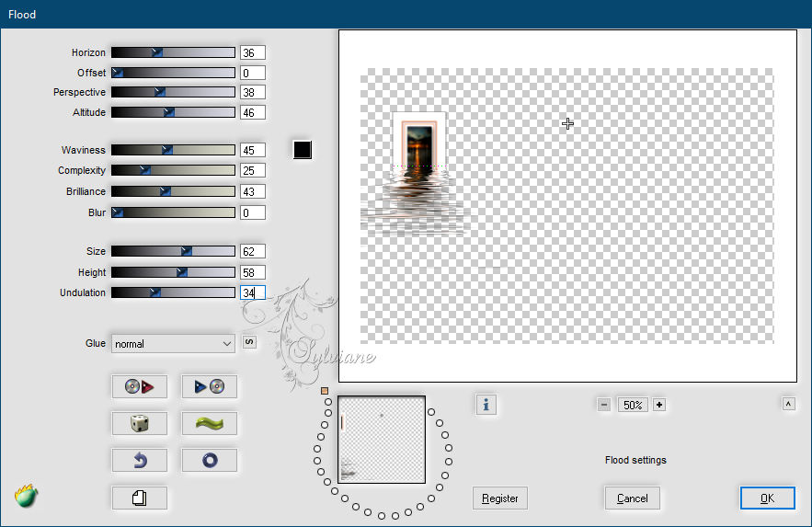
Task: Click the save preset to disc icon button
Action: pyautogui.click(x=210, y=386)
